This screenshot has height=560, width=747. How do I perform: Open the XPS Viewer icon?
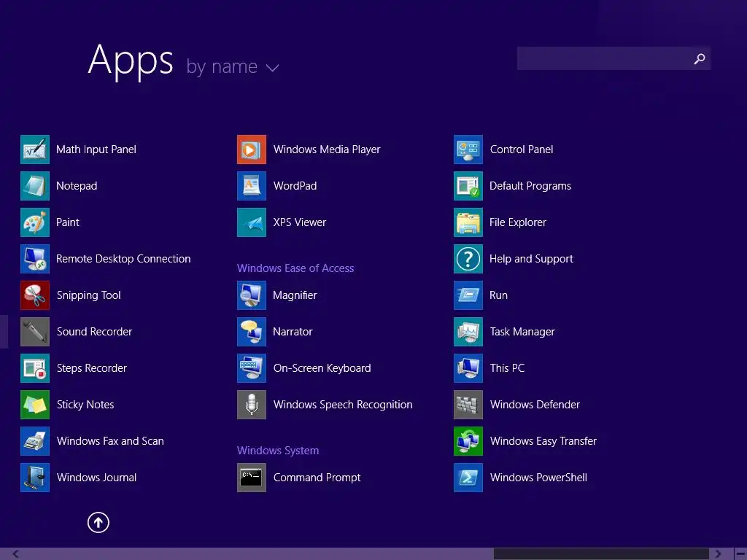pyautogui.click(x=252, y=222)
